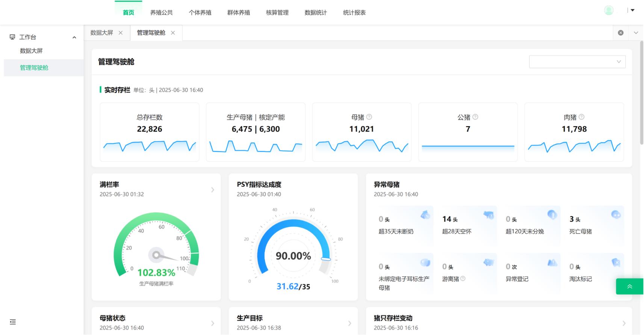The width and height of the screenshot is (644, 335).
Task: Open the 14 头 超28天空怀 count
Action: point(450,219)
